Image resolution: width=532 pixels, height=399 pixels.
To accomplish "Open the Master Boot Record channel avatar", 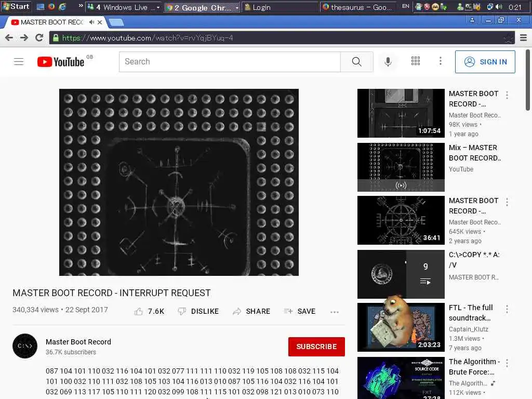I will 25,346.
